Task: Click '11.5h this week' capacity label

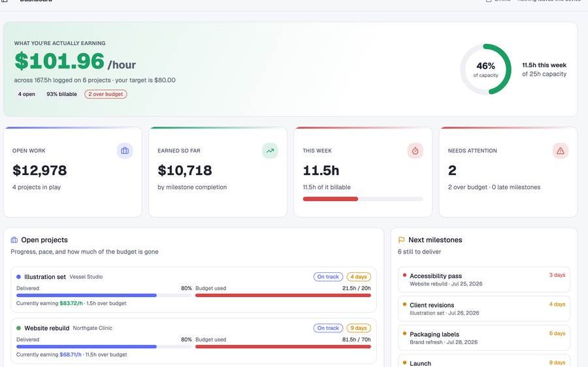Action: [x=544, y=65]
